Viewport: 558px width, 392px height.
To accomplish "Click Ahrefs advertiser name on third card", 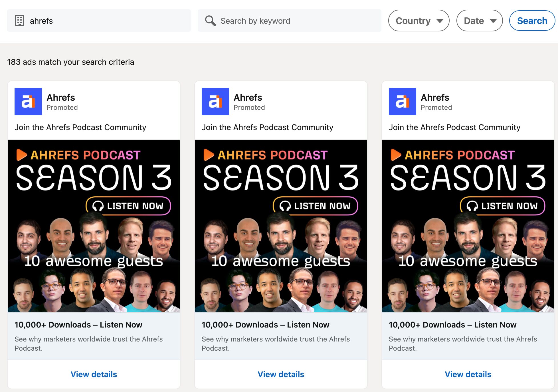I will pos(435,98).
